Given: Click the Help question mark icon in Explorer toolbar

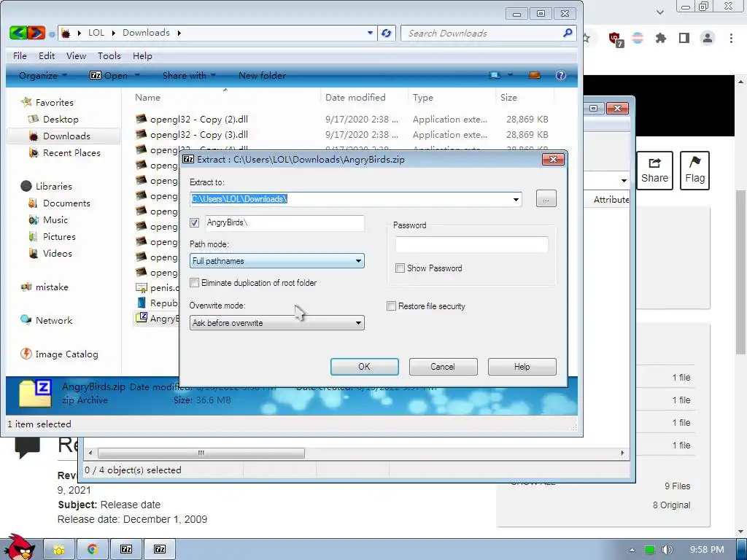Looking at the screenshot, I should pos(561,75).
